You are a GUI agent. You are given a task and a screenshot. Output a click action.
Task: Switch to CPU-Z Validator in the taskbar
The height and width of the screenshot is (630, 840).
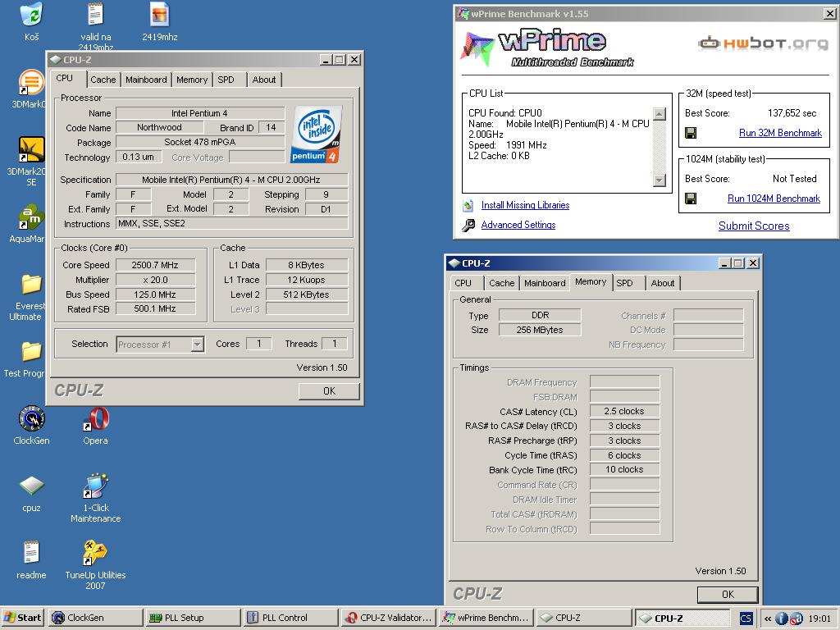(x=388, y=618)
